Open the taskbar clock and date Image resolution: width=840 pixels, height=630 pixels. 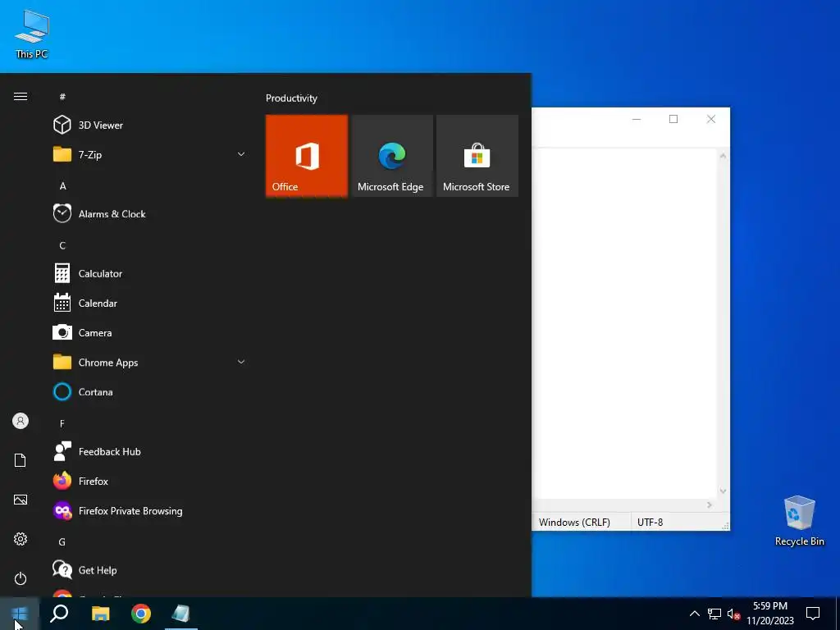point(770,614)
